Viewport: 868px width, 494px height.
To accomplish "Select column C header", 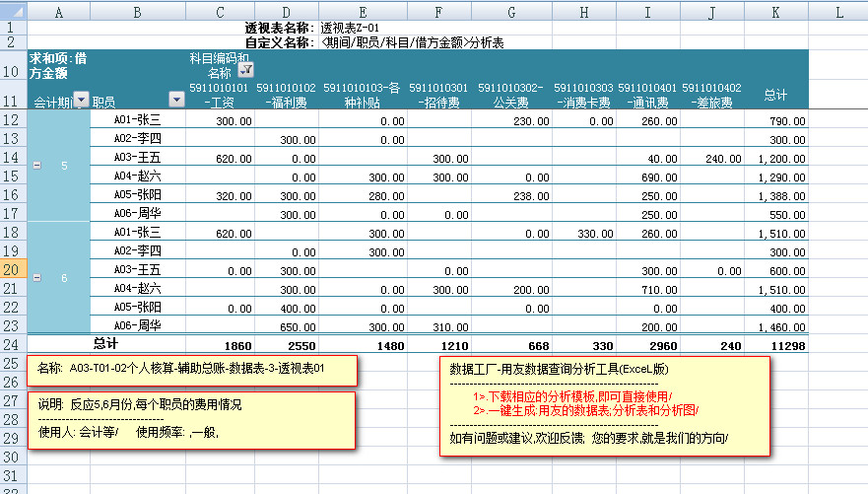I will click(219, 11).
